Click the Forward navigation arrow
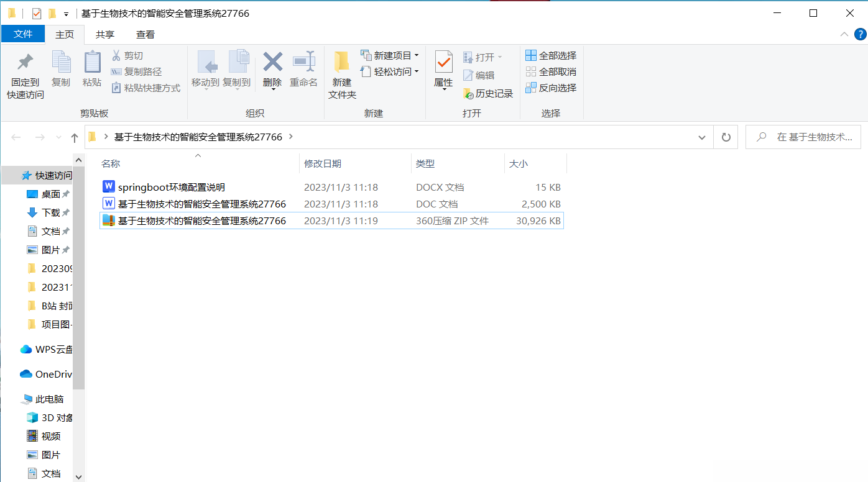 [39, 137]
